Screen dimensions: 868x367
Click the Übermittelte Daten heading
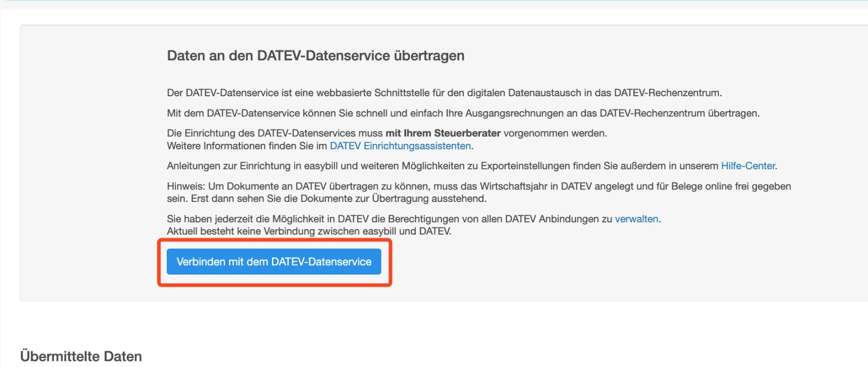81,356
